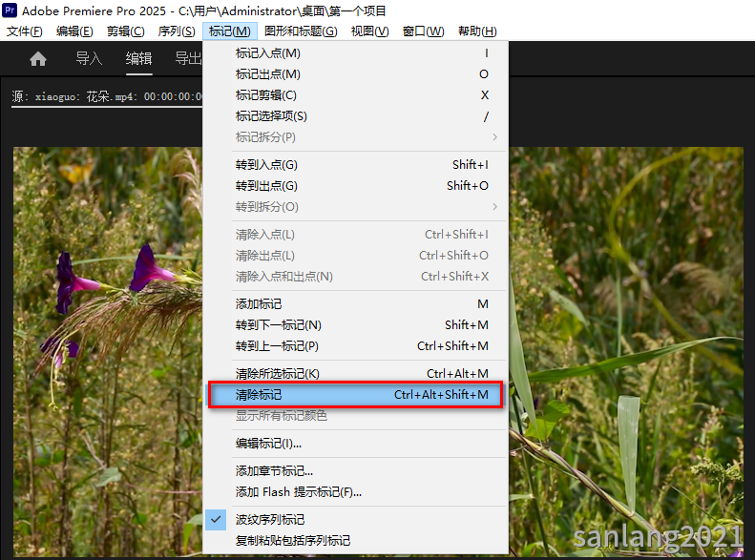Open the 视图(V) menu
The image size is (755, 560).
pyautogui.click(x=369, y=31)
